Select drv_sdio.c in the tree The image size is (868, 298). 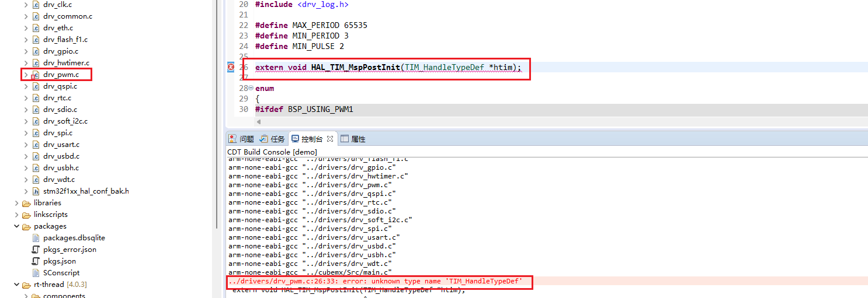pyautogui.click(x=60, y=110)
